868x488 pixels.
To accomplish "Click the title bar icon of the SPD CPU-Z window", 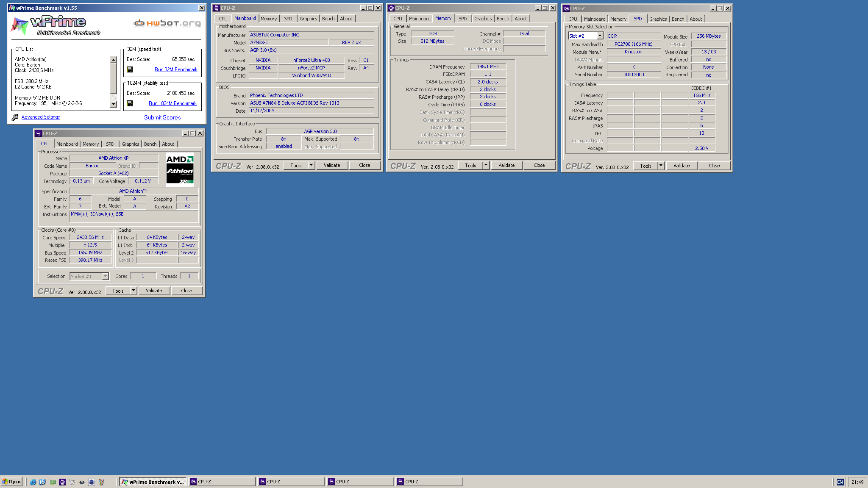I will tap(566, 8).
